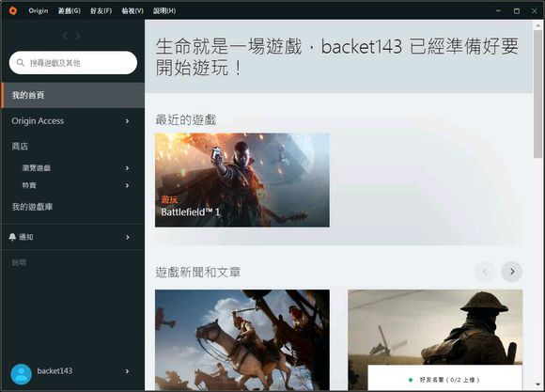Screen dimensions: 545x392
Task: Open the 檢視(V) menu
Action: 132,10
